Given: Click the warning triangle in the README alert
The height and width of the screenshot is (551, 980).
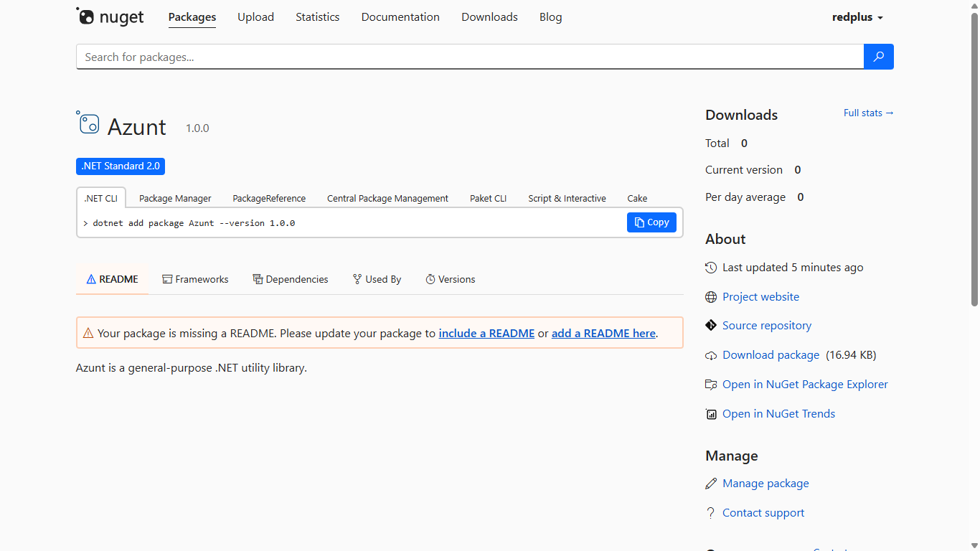Looking at the screenshot, I should coord(88,332).
